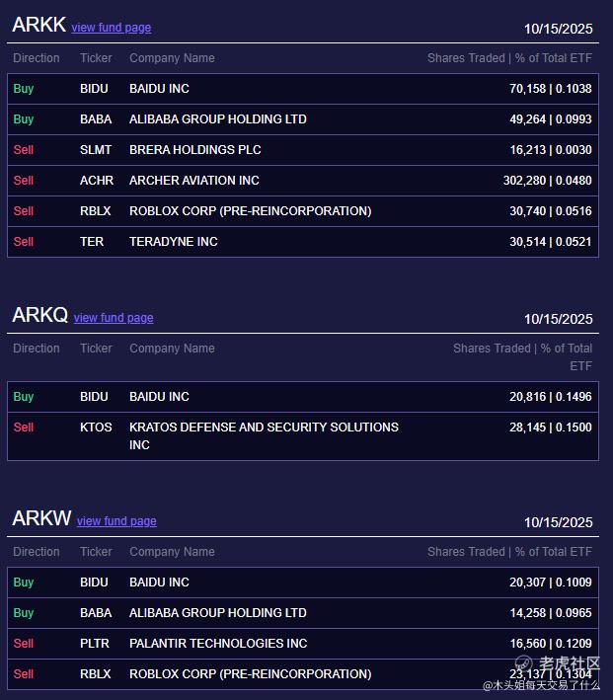Viewport: 613px width, 700px height.
Task: Click Kratos Defense and Security Solutions name
Action: click(264, 428)
